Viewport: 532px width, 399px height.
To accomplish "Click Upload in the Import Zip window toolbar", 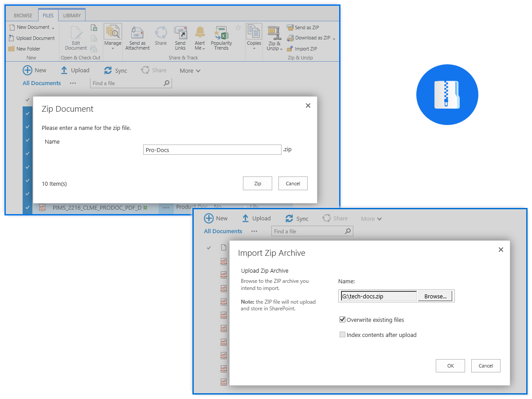I will 256,218.
